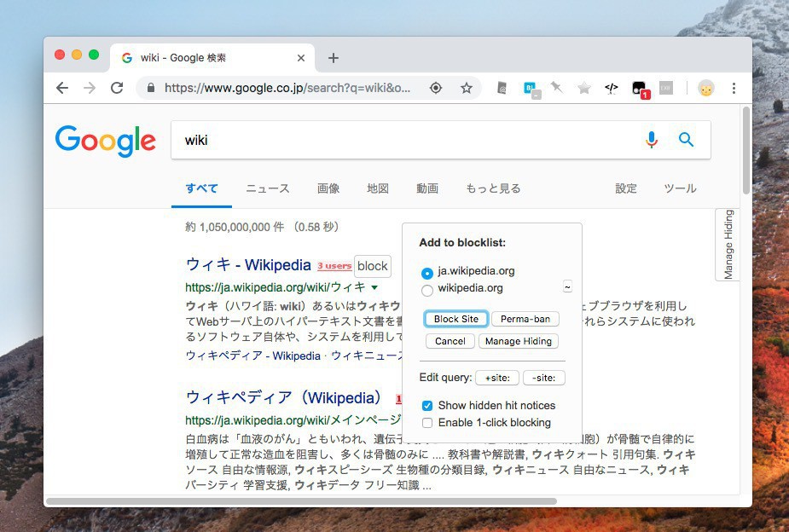The width and height of the screenshot is (789, 532).
Task: Open a new tab with the plus button
Action: pos(334,58)
